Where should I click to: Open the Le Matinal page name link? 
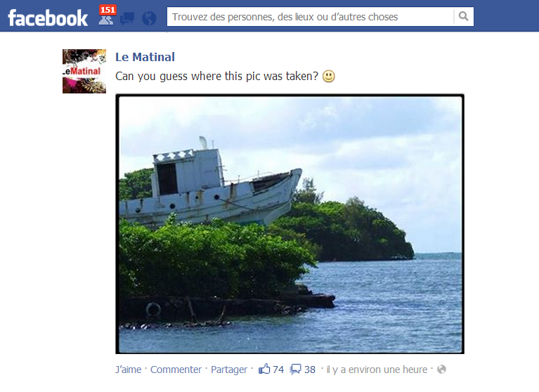pyautogui.click(x=145, y=57)
